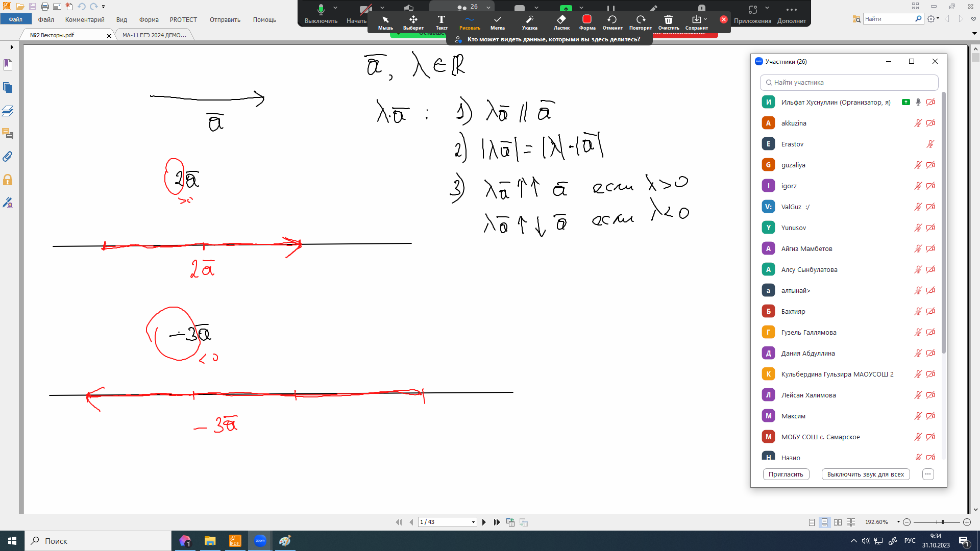Click the Очистить trash icon
The image size is (980, 551).
(668, 21)
